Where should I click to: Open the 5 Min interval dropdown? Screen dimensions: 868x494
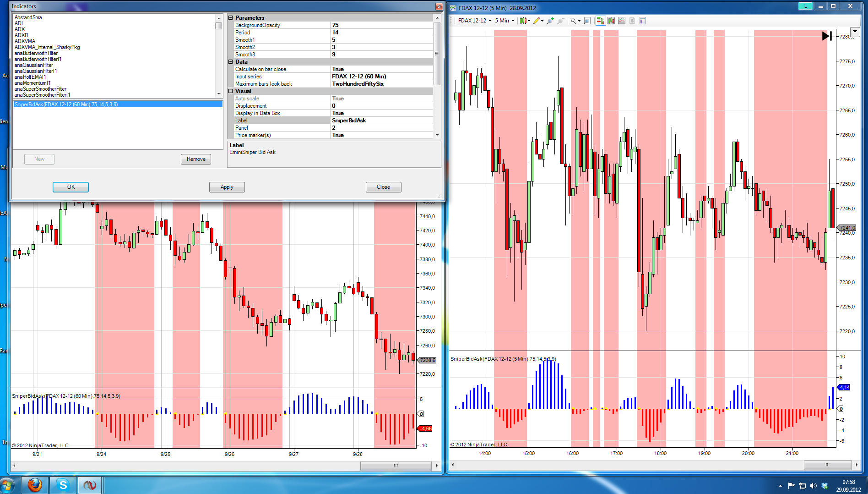coord(505,21)
